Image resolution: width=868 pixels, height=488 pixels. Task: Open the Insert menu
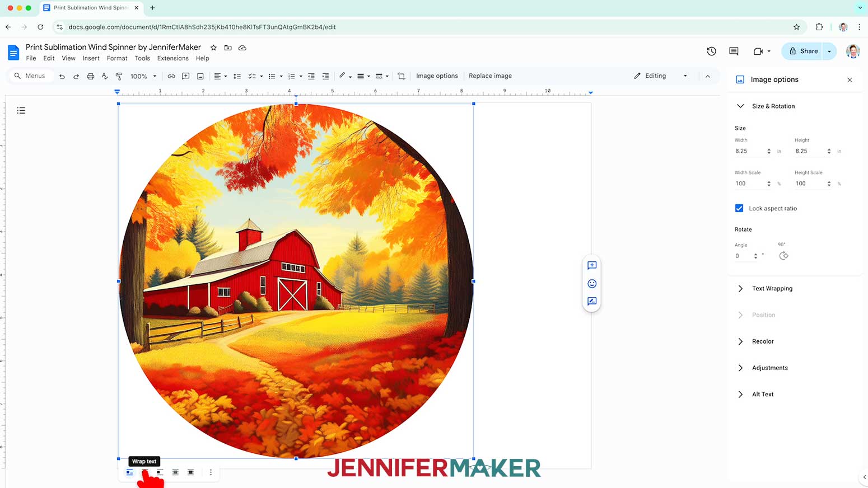[91, 58]
